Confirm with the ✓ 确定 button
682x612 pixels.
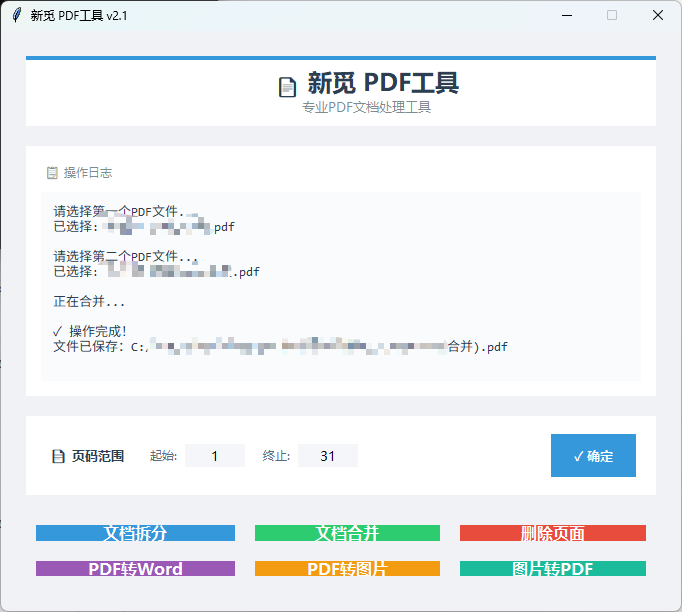pyautogui.click(x=593, y=455)
